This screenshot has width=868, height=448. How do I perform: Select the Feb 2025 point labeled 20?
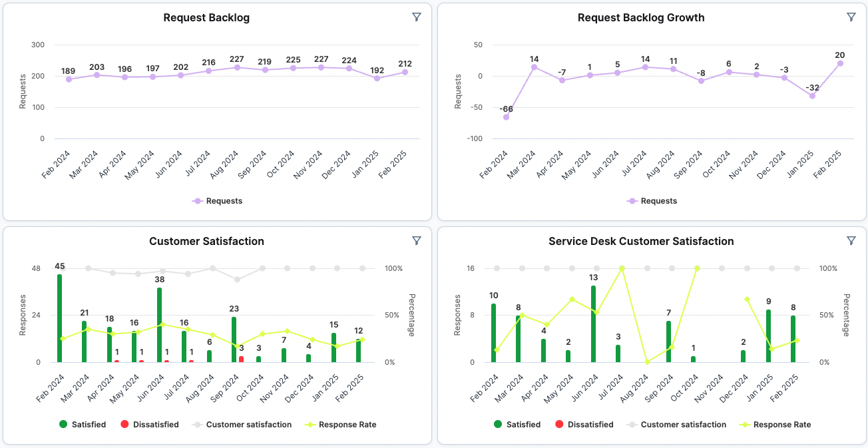pos(840,63)
